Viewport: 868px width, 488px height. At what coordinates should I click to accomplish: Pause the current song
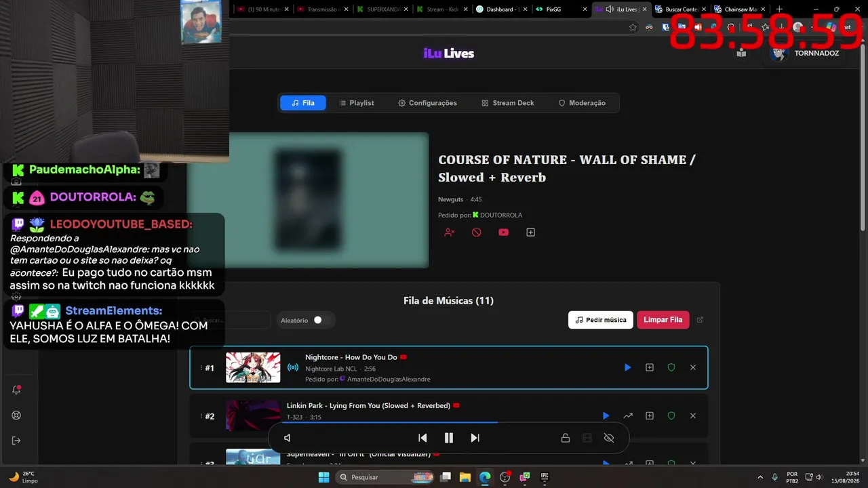[x=449, y=438]
